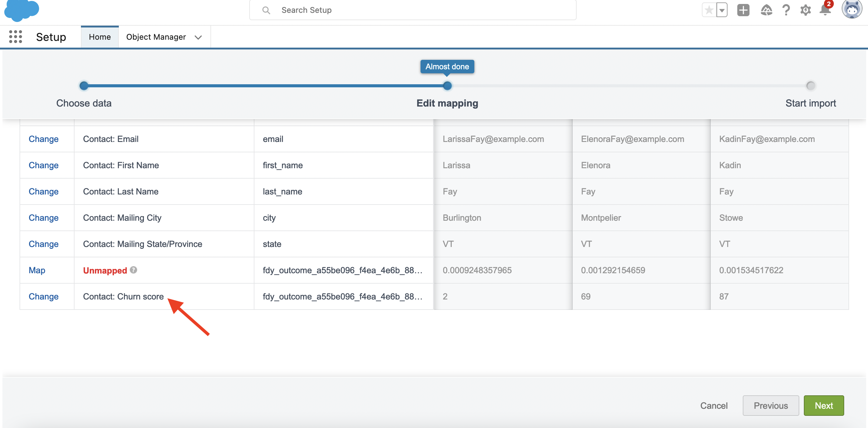868x428 pixels.
Task: Click the help icon next to Unmapped
Action: click(133, 270)
